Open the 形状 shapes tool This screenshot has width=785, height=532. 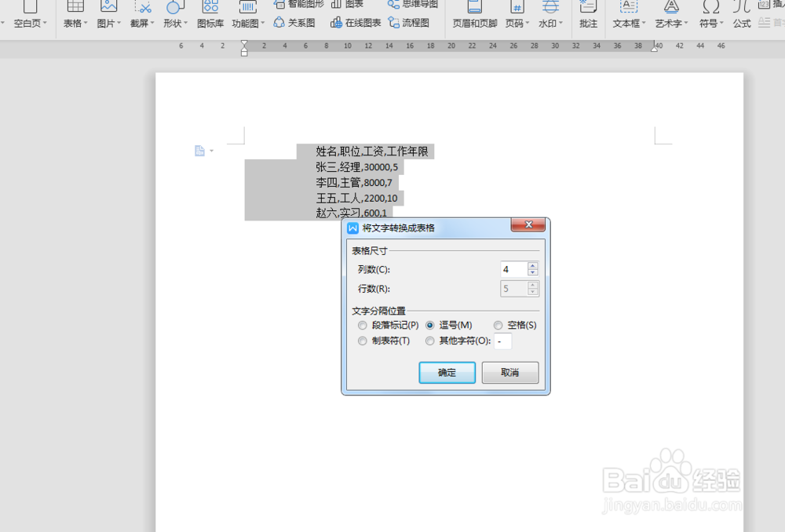(x=175, y=14)
